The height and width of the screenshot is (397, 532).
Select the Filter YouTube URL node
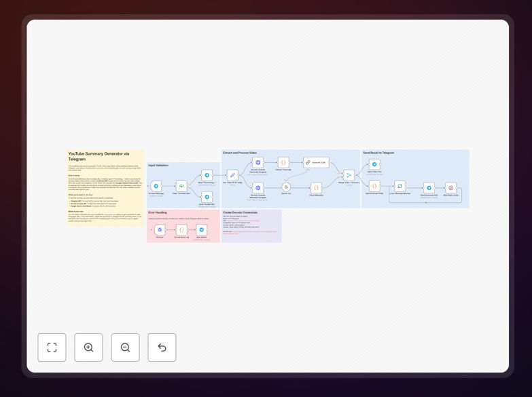pyautogui.click(x=181, y=186)
